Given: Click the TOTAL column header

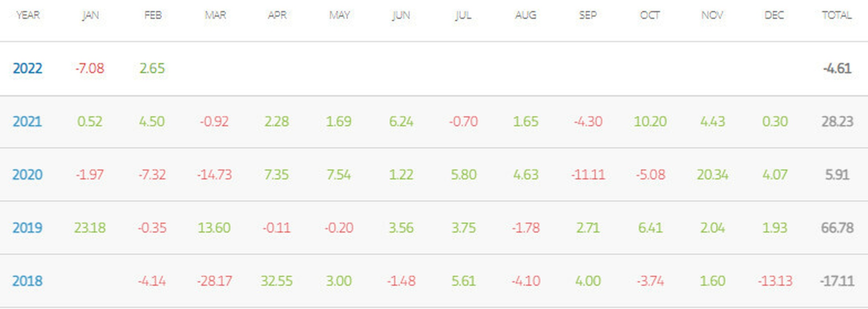Looking at the screenshot, I should (837, 15).
